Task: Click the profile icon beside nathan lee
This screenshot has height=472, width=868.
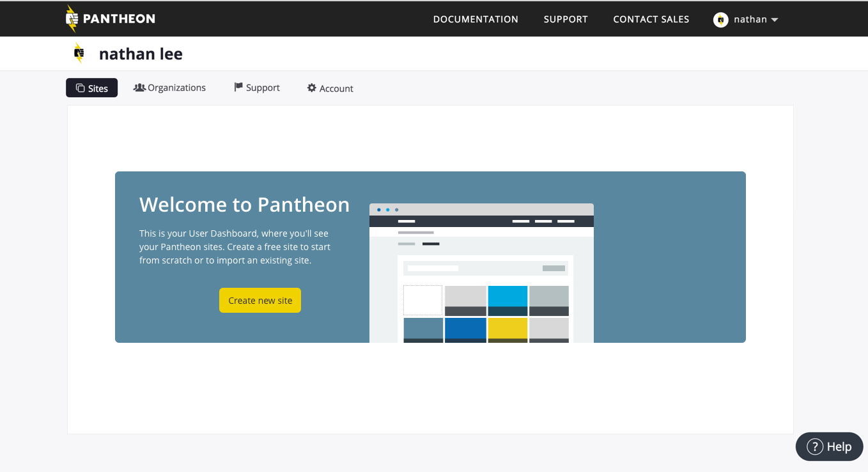Action: point(79,53)
